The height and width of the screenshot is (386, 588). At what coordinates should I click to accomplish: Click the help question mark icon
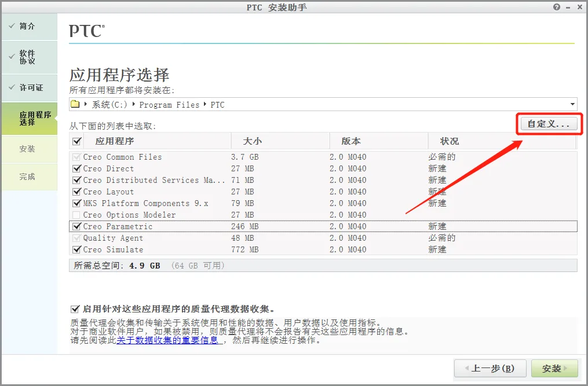pos(557,7)
